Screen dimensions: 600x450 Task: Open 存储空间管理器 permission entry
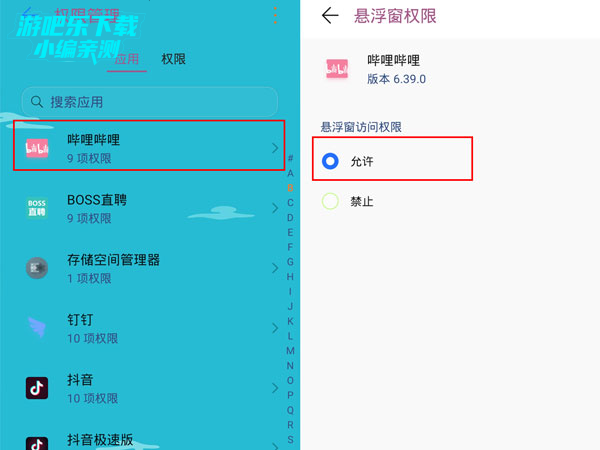[x=149, y=268]
